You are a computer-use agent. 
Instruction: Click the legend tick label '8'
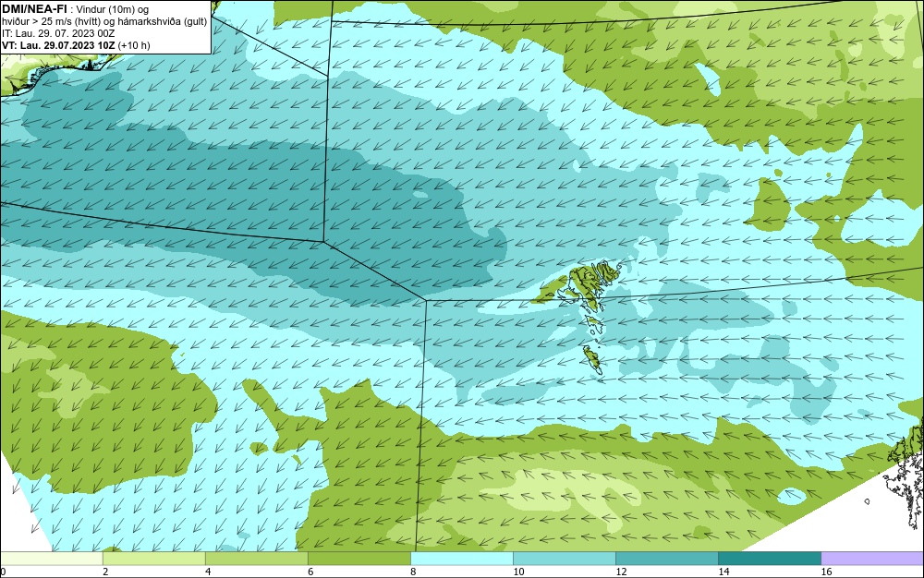[x=413, y=572]
